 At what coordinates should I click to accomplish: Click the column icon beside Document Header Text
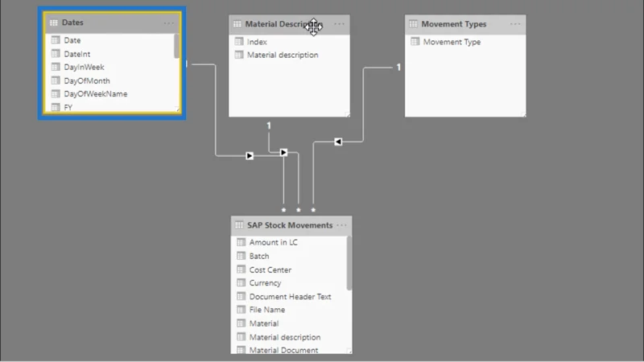(x=241, y=296)
